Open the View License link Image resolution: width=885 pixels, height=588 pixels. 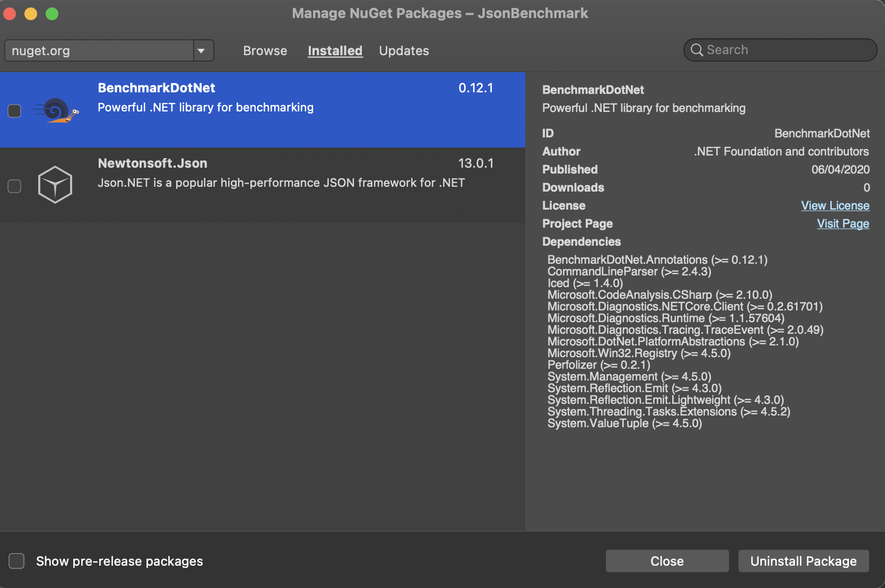point(835,205)
